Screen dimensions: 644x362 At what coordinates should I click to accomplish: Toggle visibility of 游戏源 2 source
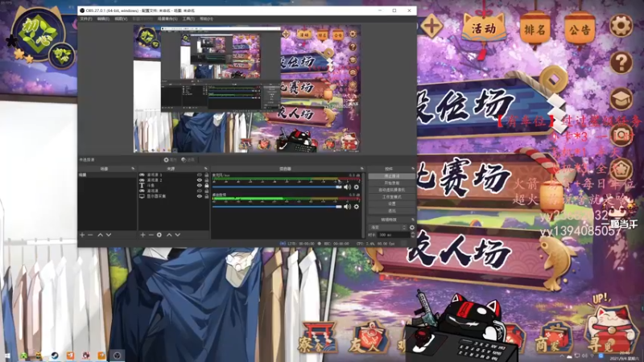coord(200,180)
